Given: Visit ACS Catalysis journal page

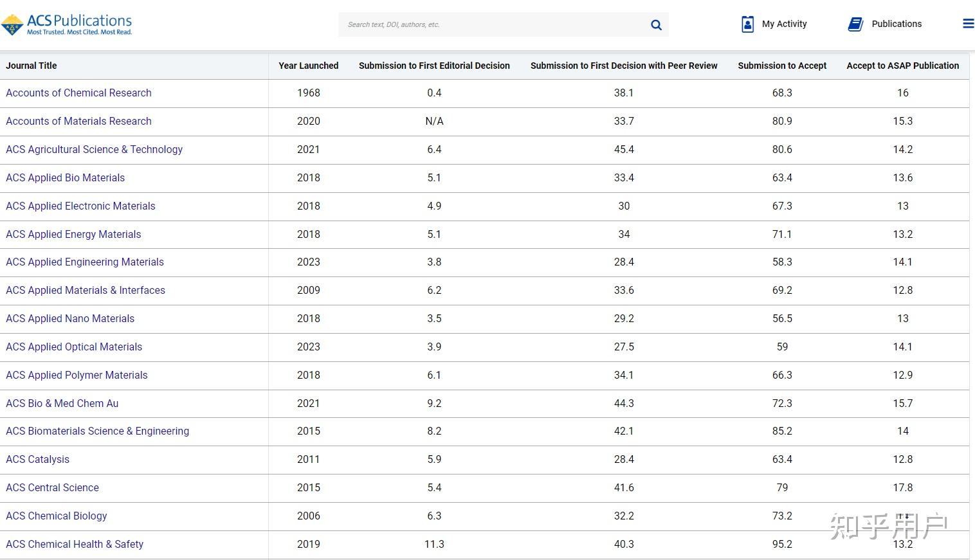Looking at the screenshot, I should click(37, 460).
